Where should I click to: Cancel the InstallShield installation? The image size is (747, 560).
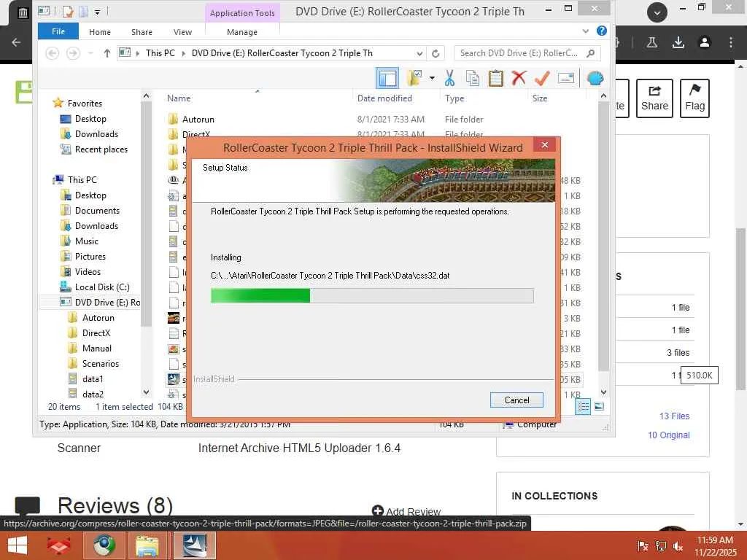(x=516, y=400)
